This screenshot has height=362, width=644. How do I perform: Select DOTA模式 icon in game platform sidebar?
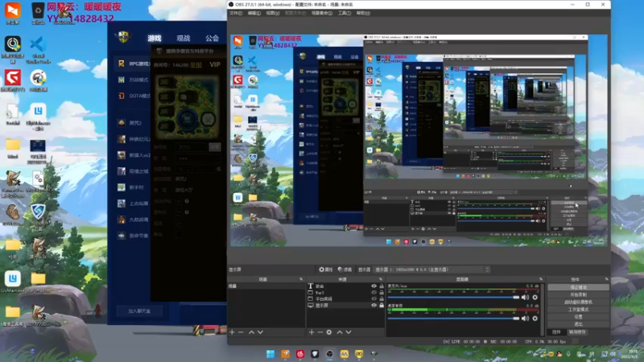(122, 96)
